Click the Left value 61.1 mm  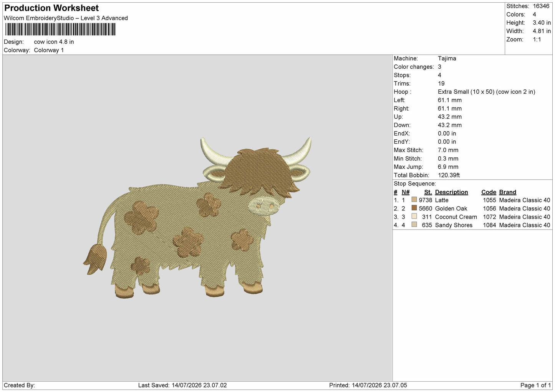coord(450,100)
